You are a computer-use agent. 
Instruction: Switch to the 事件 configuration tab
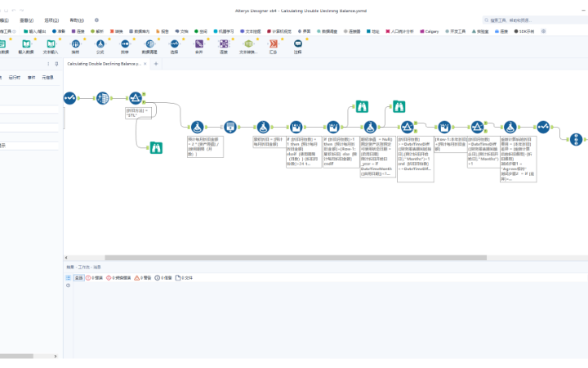tap(32, 78)
